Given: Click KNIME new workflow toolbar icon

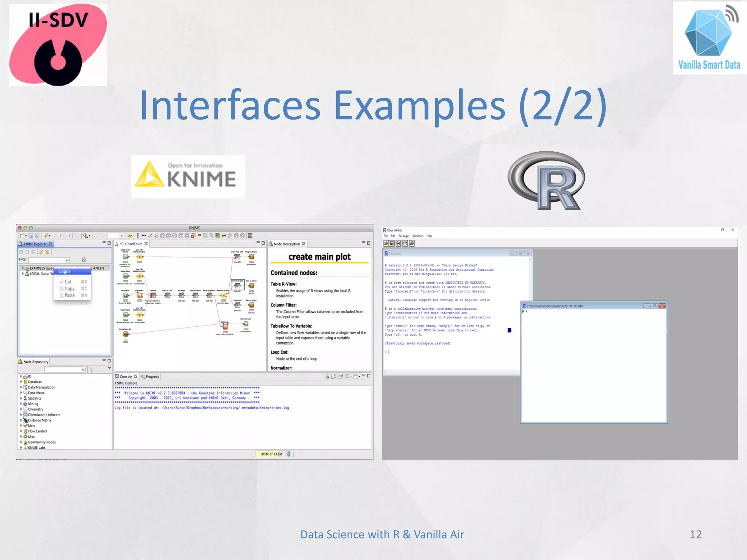Looking at the screenshot, I should 23,236.
